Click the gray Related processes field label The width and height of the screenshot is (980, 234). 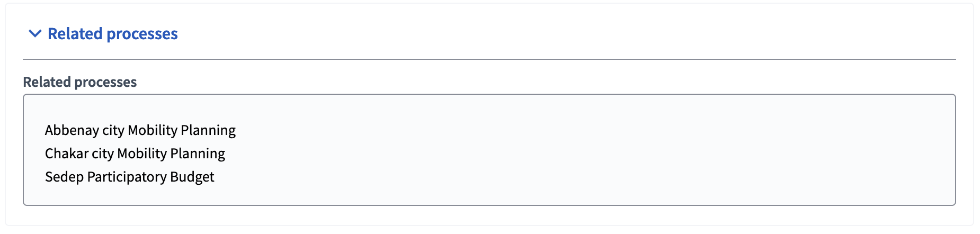(79, 82)
